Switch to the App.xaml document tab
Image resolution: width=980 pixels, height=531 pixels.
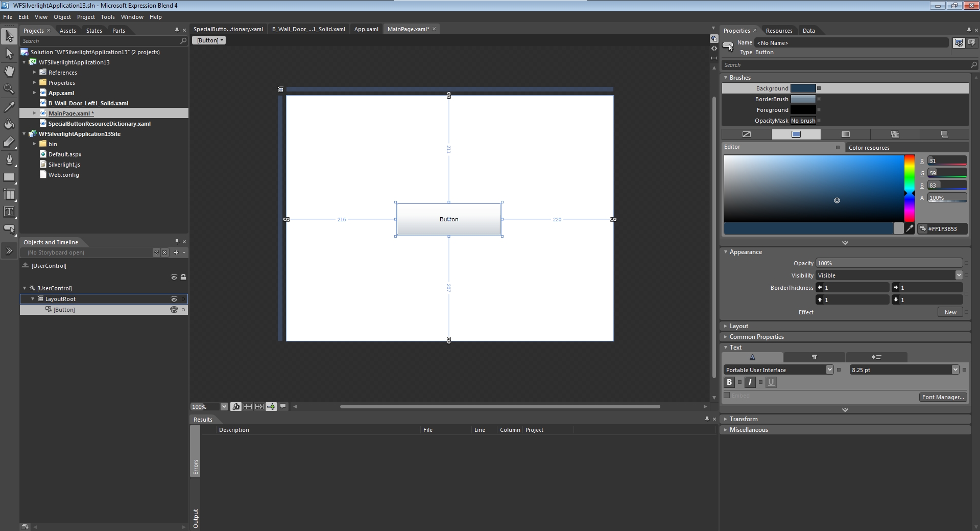(x=366, y=29)
